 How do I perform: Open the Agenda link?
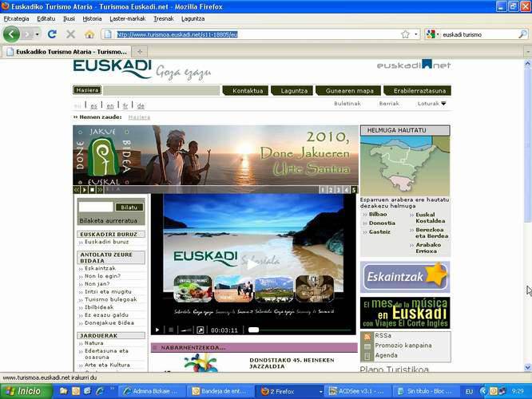tap(386, 355)
